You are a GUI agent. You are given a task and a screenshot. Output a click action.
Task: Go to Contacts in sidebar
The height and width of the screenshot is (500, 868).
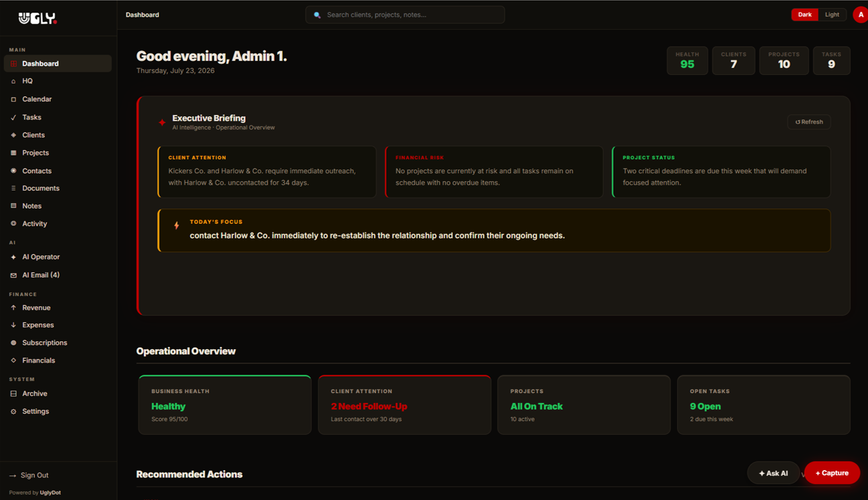pos(58,171)
